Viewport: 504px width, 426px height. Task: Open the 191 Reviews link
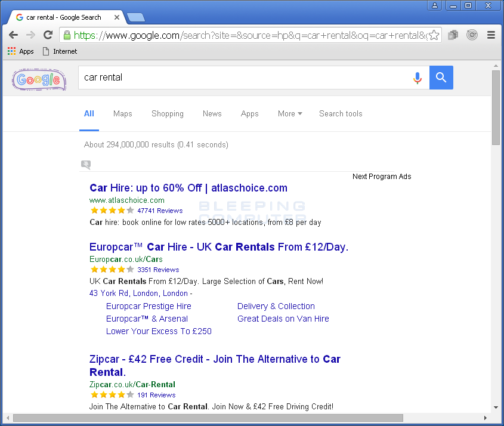pos(156,395)
